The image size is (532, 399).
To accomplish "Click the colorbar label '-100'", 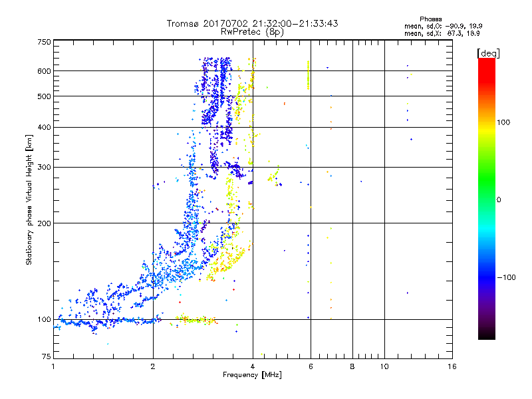I will tap(506, 277).
